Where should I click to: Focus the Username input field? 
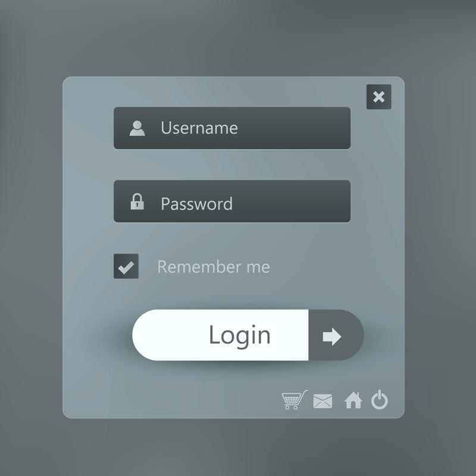(232, 128)
